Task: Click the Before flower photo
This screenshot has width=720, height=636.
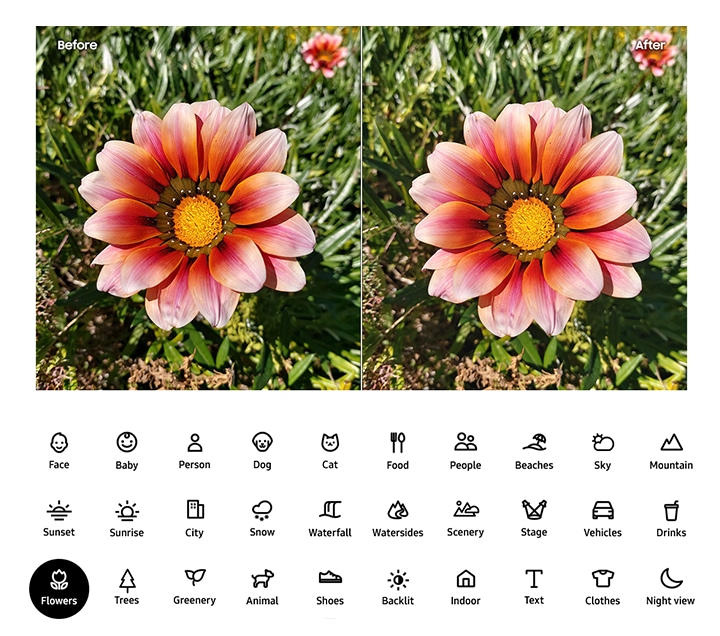Action: tap(198, 208)
